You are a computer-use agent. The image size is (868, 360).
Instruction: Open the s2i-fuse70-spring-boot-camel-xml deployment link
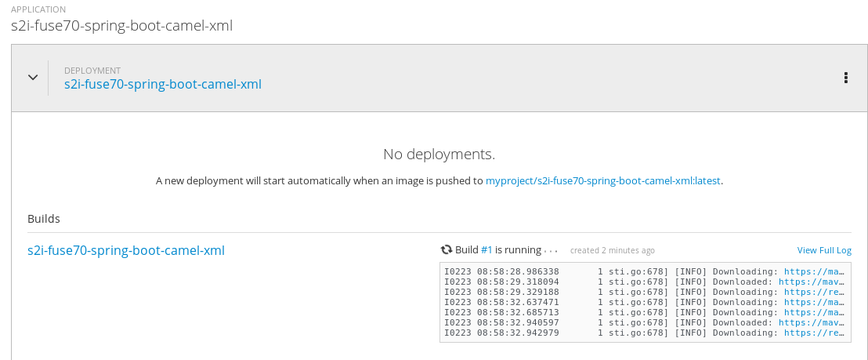[x=162, y=85]
